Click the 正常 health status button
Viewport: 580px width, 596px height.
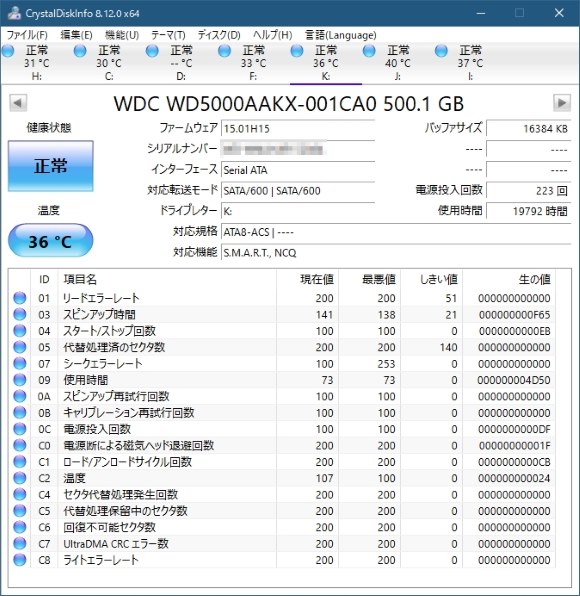click(51, 166)
